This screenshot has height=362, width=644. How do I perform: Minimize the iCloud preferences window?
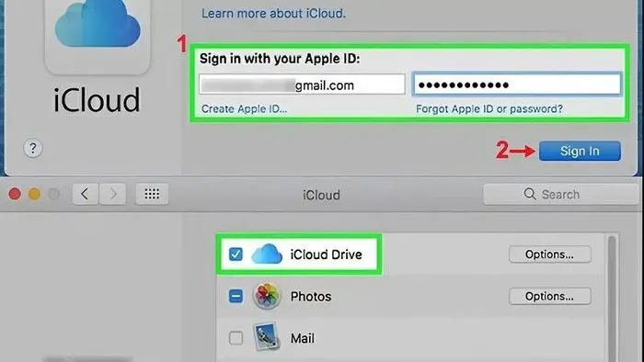pyautogui.click(x=34, y=194)
